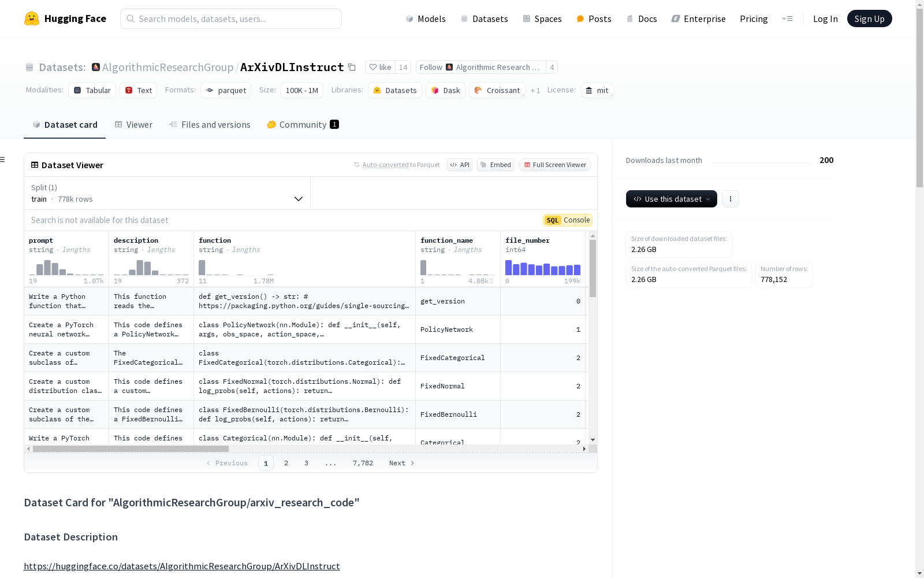
Task: Click the FixedNormal function name cell
Action: pyautogui.click(x=458, y=386)
